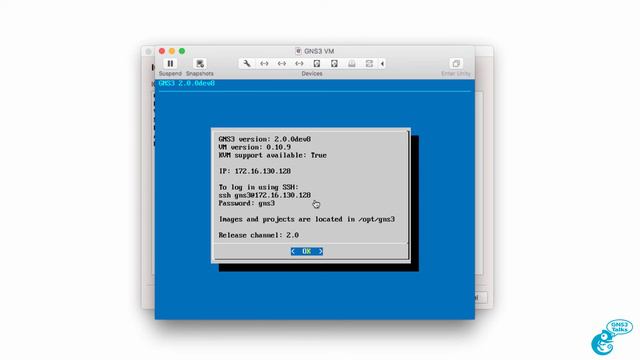Click the blue header text GNS3 2.0.0dev8
Image resolution: width=640 pixels, height=360 pixels.
(x=187, y=83)
